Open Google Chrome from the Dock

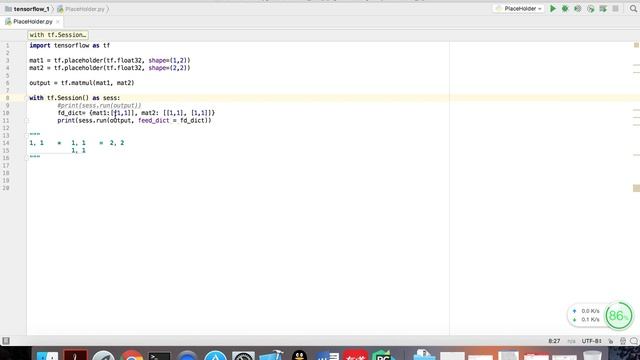[x=131, y=355]
